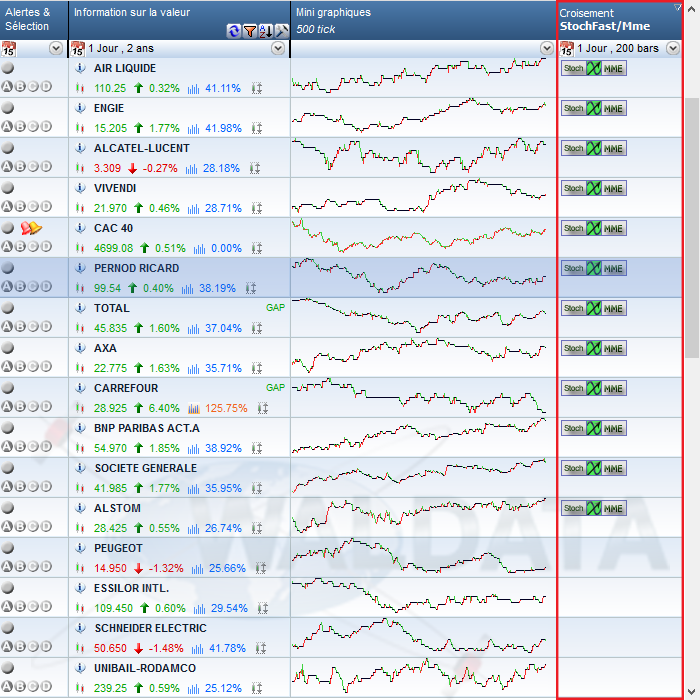Select the ESSILOR INTL. stock name
Viewport: 700px width, 700px height.
click(132, 588)
